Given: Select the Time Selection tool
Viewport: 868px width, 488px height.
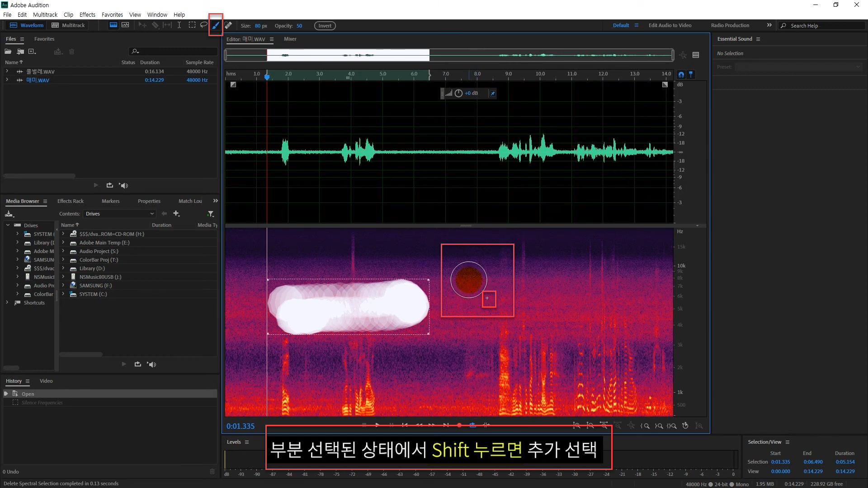Looking at the screenshot, I should tap(179, 25).
